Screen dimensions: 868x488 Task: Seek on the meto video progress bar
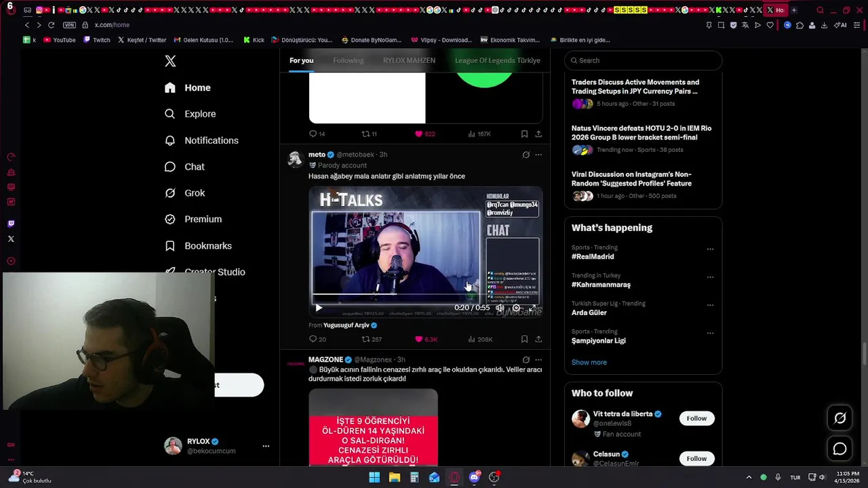425,295
